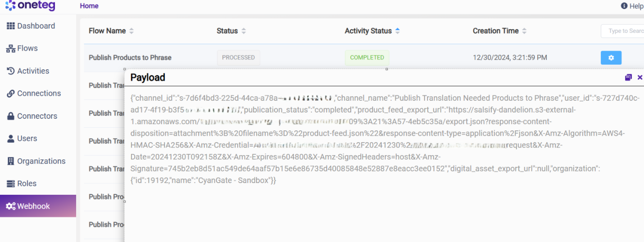Go to the Home breadcrumb
644x242 pixels.
pos(89,6)
